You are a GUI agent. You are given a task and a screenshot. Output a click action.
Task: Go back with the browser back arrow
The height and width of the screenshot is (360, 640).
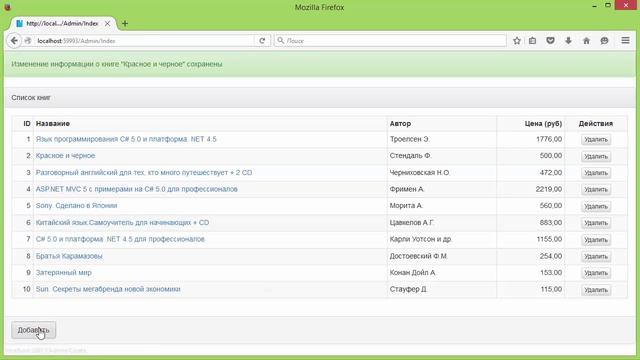[14, 41]
